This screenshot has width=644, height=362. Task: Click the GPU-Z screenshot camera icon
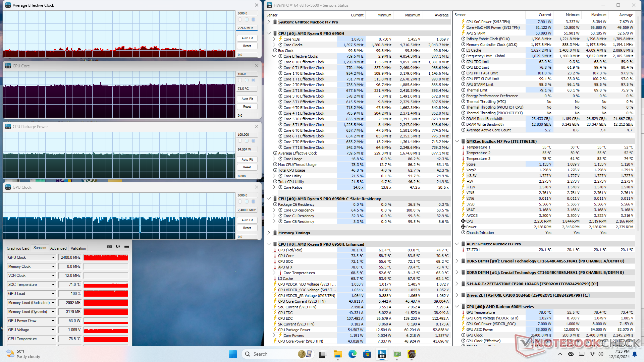coord(109,246)
